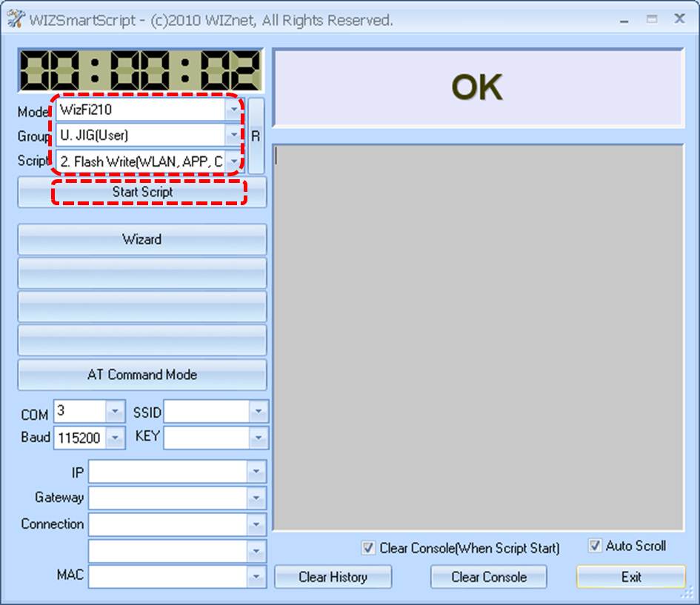Click the OK status display panel

(x=478, y=88)
